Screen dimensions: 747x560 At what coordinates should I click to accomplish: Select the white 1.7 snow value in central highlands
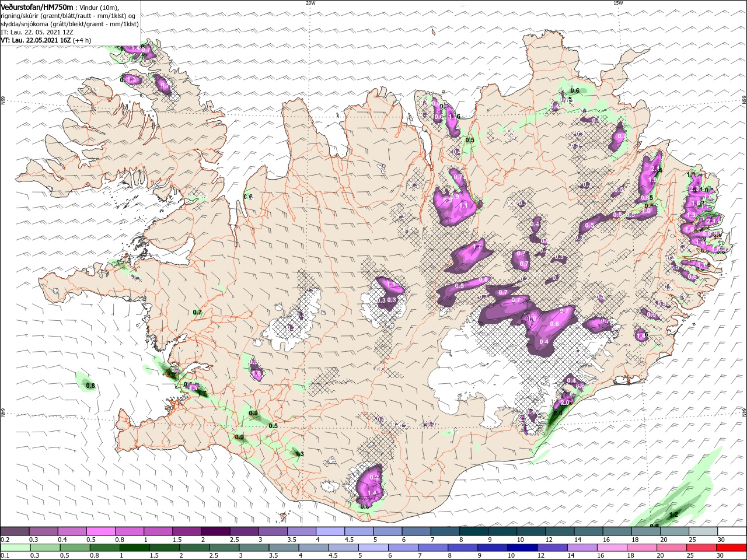(476, 247)
